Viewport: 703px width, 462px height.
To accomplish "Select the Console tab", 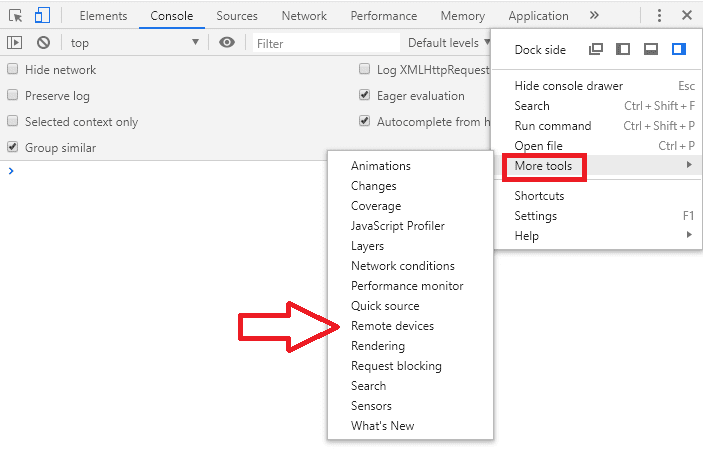I will (x=172, y=16).
